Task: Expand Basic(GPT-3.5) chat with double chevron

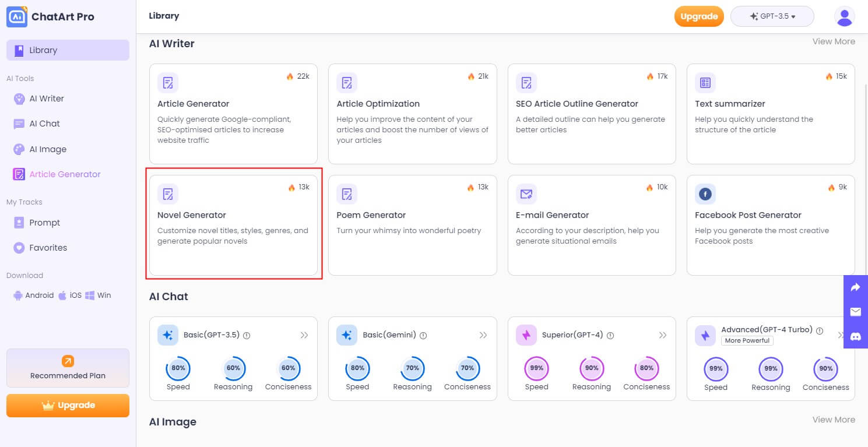Action: (304, 335)
